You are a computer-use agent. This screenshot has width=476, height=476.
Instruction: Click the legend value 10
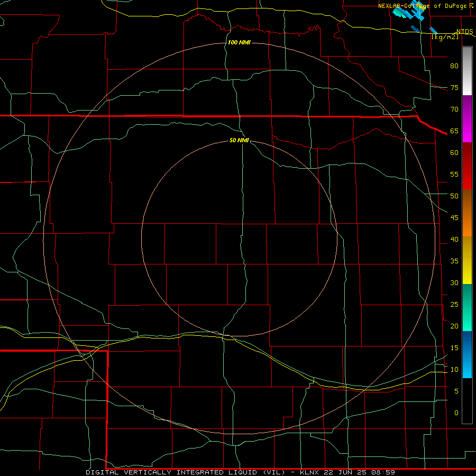pos(454,370)
